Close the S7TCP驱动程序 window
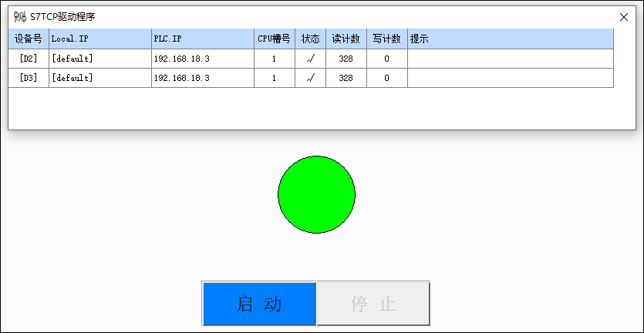This screenshot has height=333, width=644. [623, 17]
